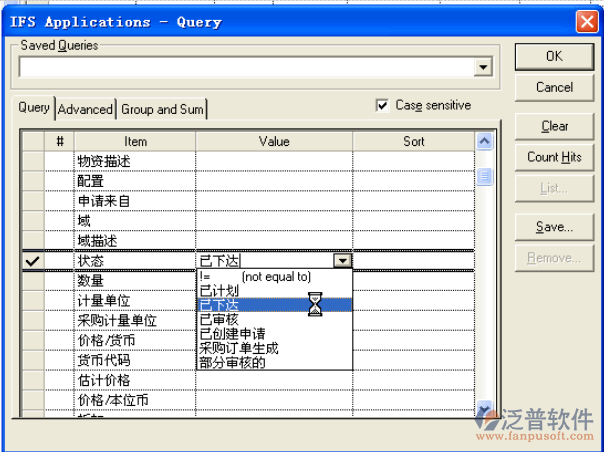Expand the Saved Queries dropdown
Viewport: 604px width, 452px height.
click(484, 67)
